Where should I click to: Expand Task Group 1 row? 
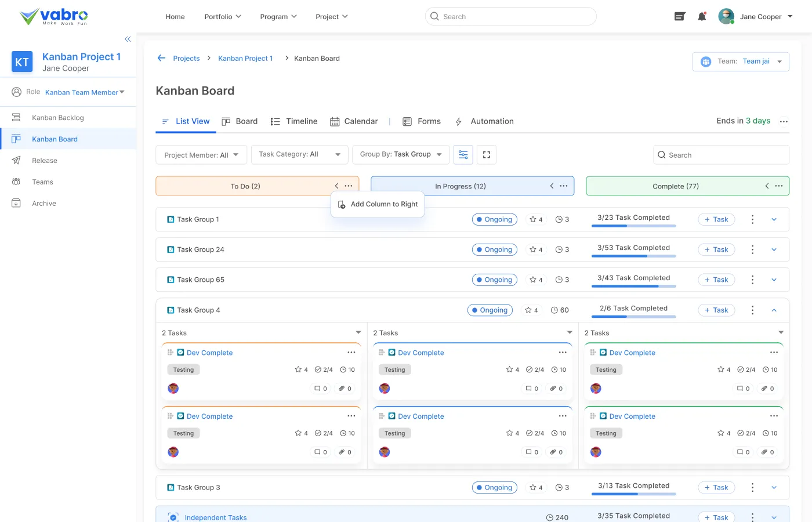[774, 219]
